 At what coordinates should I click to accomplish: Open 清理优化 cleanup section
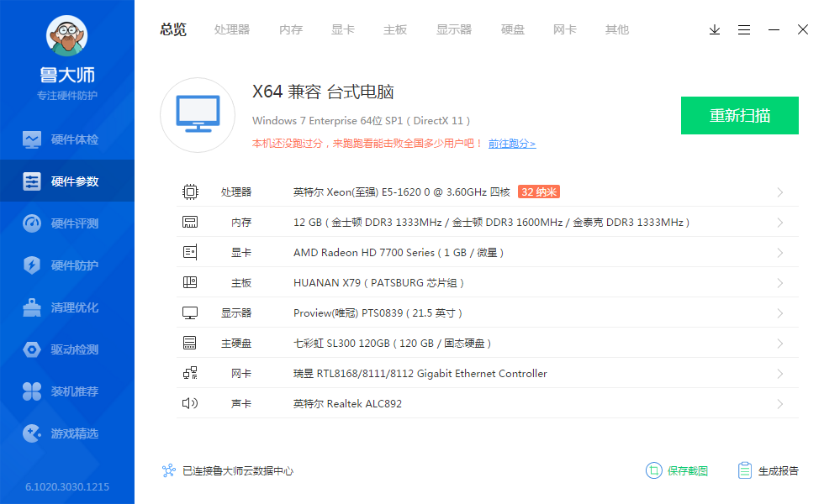pos(67,307)
